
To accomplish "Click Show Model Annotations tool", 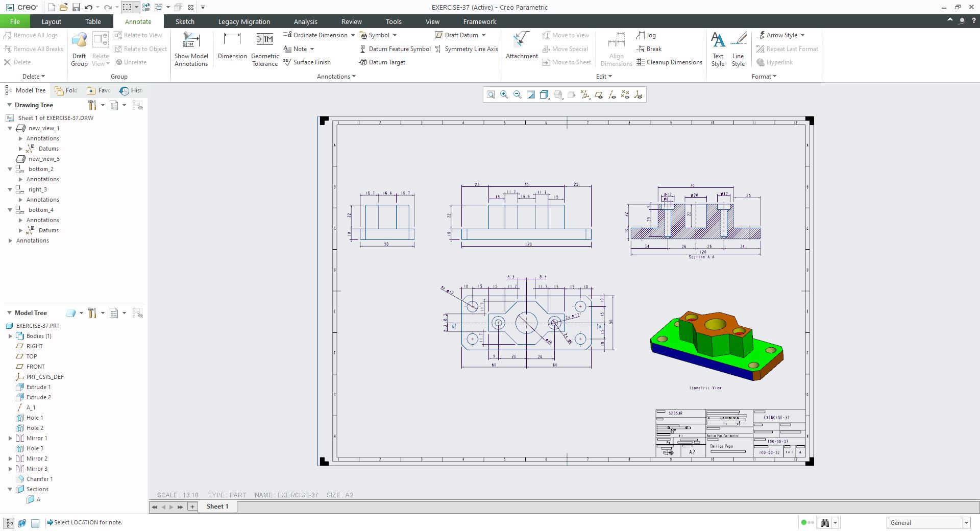I will point(191,49).
